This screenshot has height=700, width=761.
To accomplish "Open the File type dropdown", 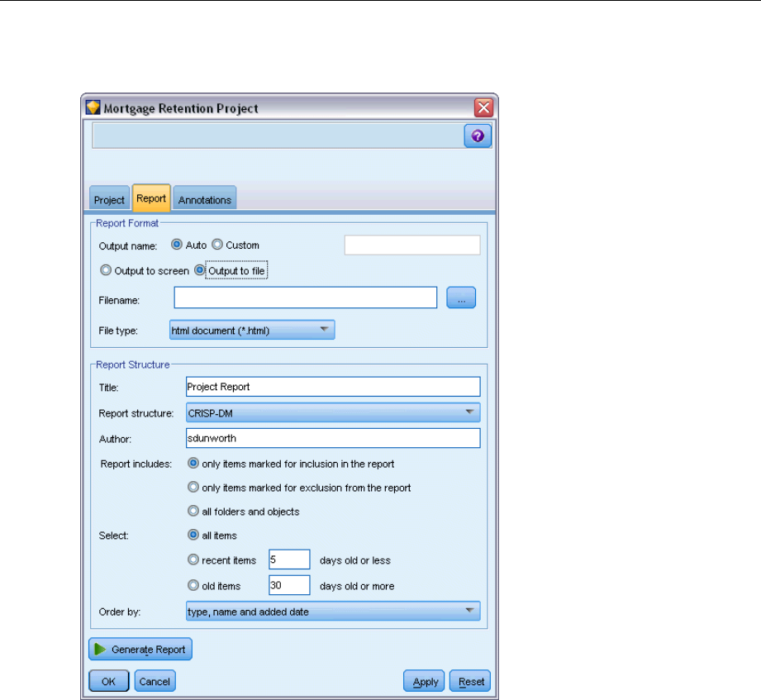I will pyautogui.click(x=252, y=330).
